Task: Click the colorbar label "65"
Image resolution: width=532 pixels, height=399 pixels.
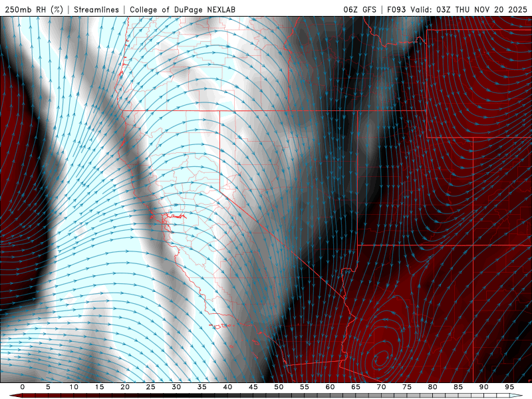Action: pos(356,387)
